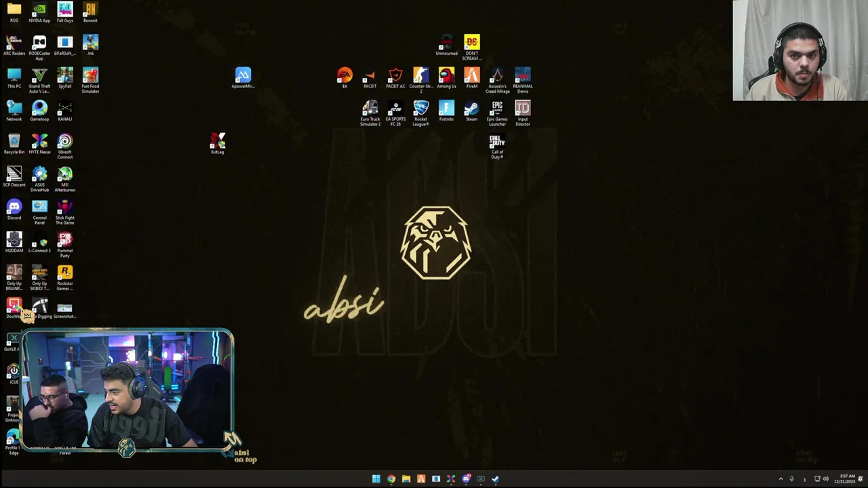Open the notification bell in the taskbar
868x488 pixels.
point(862,479)
